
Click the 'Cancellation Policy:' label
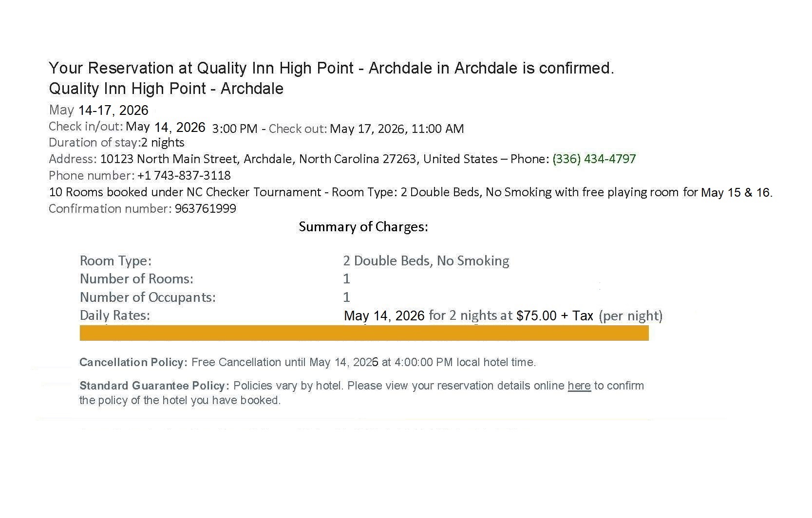coord(133,363)
